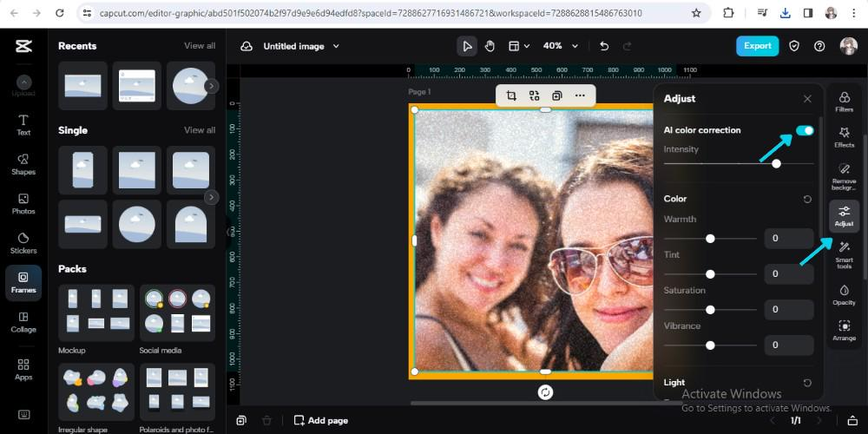Viewport: 868px width, 434px height.
Task: Expand next arrow in Single frames row
Action: [212, 197]
